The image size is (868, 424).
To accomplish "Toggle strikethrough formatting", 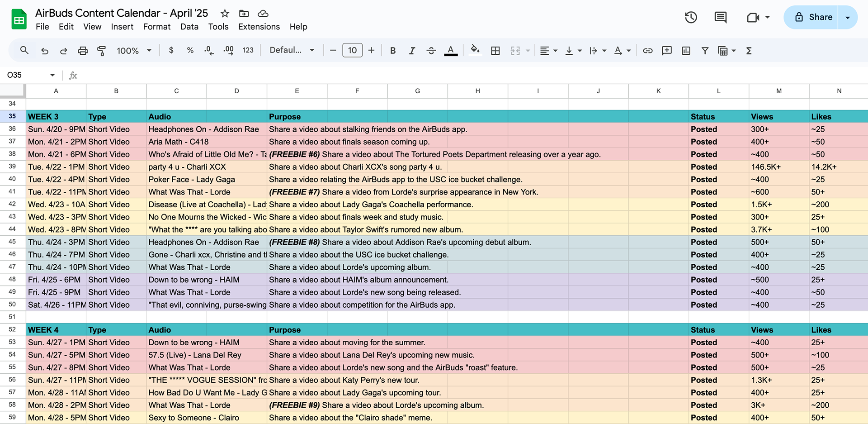I will pyautogui.click(x=431, y=50).
